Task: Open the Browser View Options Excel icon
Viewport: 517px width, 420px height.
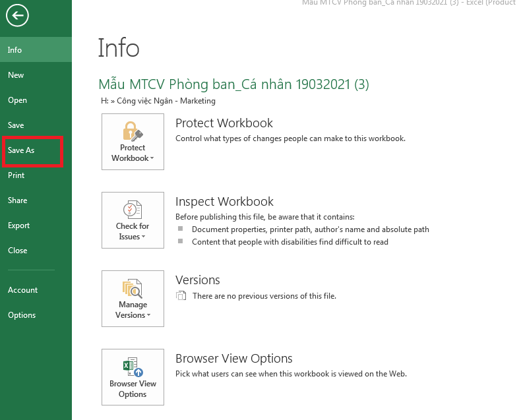Action: tap(133, 367)
